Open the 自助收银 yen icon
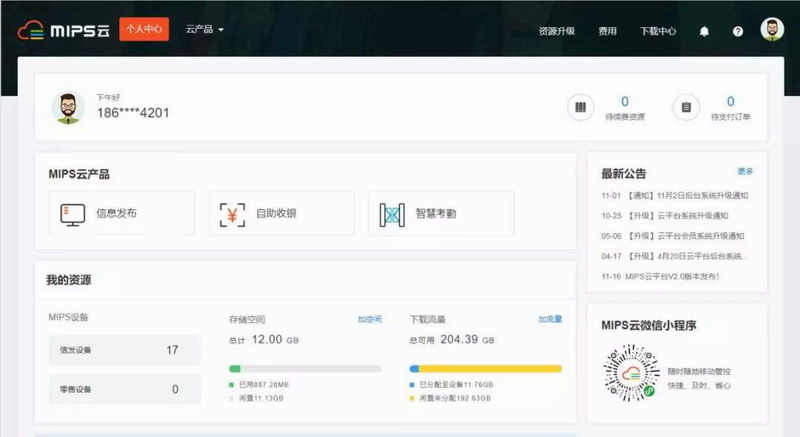The width and height of the screenshot is (800, 437). (x=233, y=213)
